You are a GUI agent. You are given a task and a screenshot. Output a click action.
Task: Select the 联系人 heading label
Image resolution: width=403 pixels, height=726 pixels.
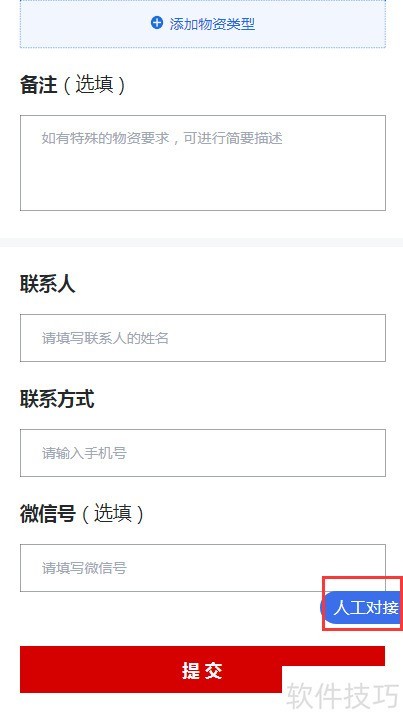point(47,283)
